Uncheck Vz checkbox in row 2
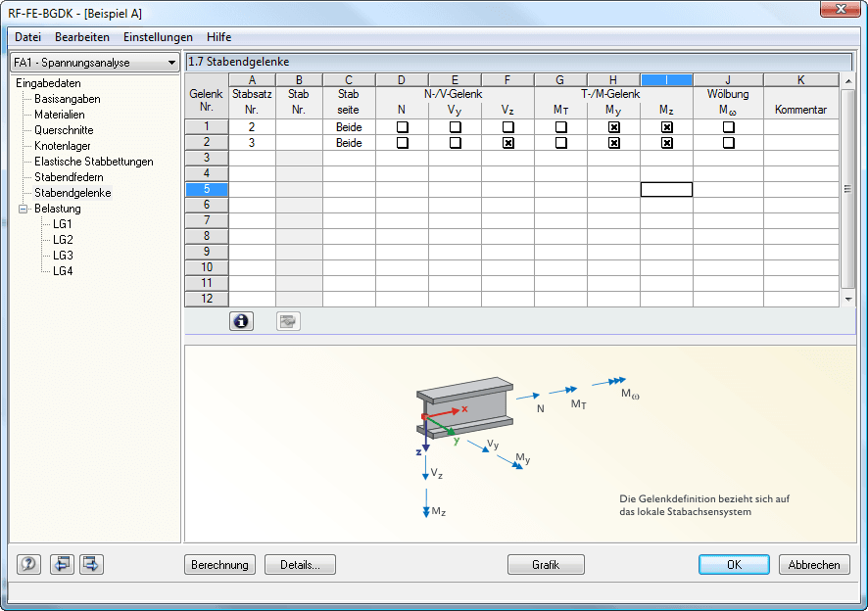Viewport: 868px width, 611px height. coord(507,143)
